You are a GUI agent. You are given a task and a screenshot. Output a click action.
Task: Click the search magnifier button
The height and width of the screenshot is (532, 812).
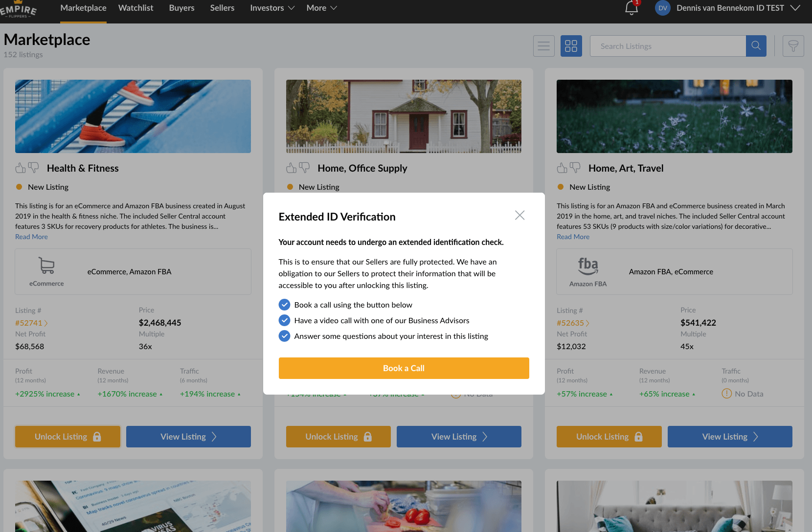pyautogui.click(x=756, y=46)
